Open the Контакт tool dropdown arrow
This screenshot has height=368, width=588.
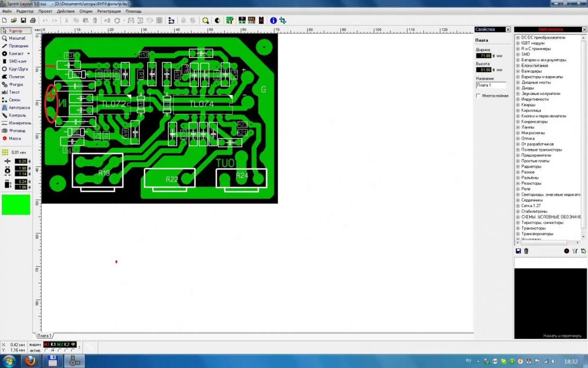pos(28,54)
